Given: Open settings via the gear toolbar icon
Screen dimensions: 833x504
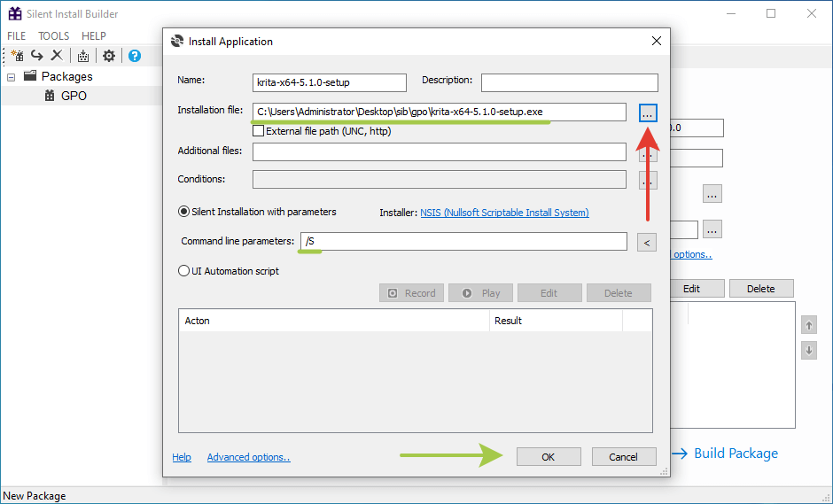Looking at the screenshot, I should (109, 56).
